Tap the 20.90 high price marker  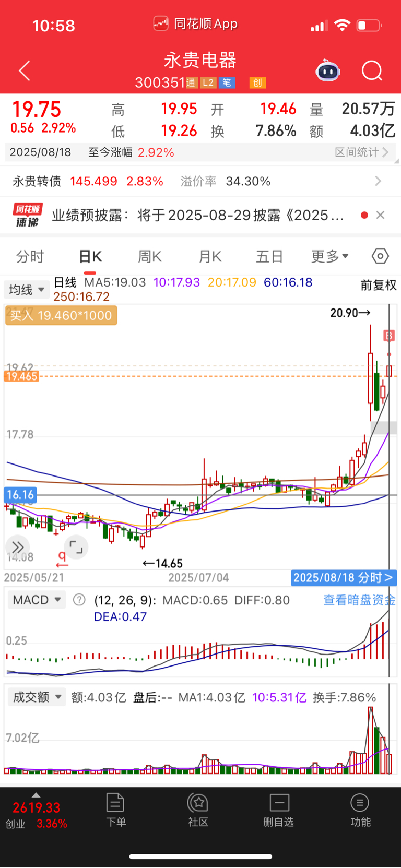pyautogui.click(x=350, y=313)
